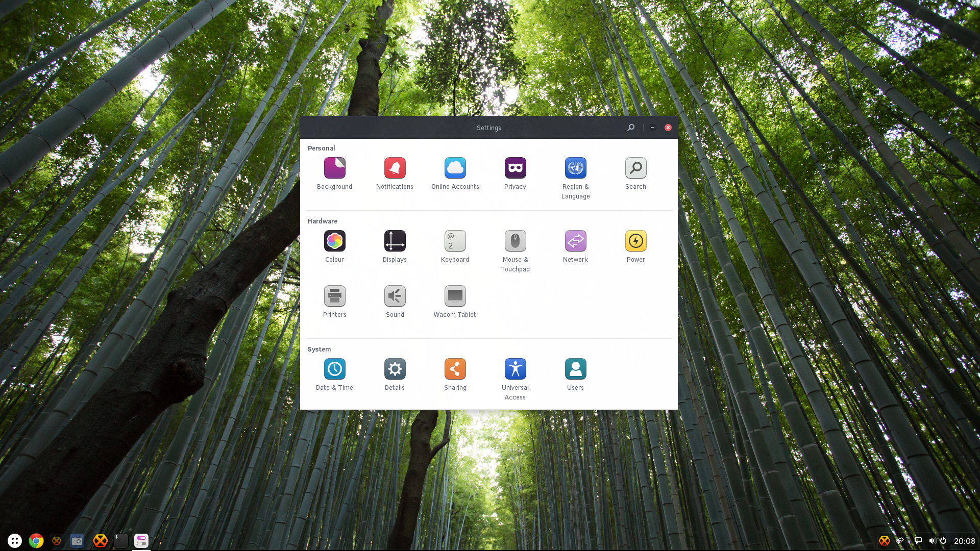Viewport: 980px width, 551px height.
Task: Click the power icon in system tray
Action: 943,541
